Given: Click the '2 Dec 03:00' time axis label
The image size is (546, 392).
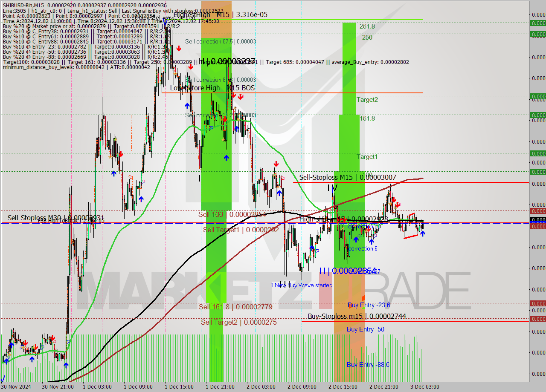Looking at the screenshot, I should (x=261, y=387).
